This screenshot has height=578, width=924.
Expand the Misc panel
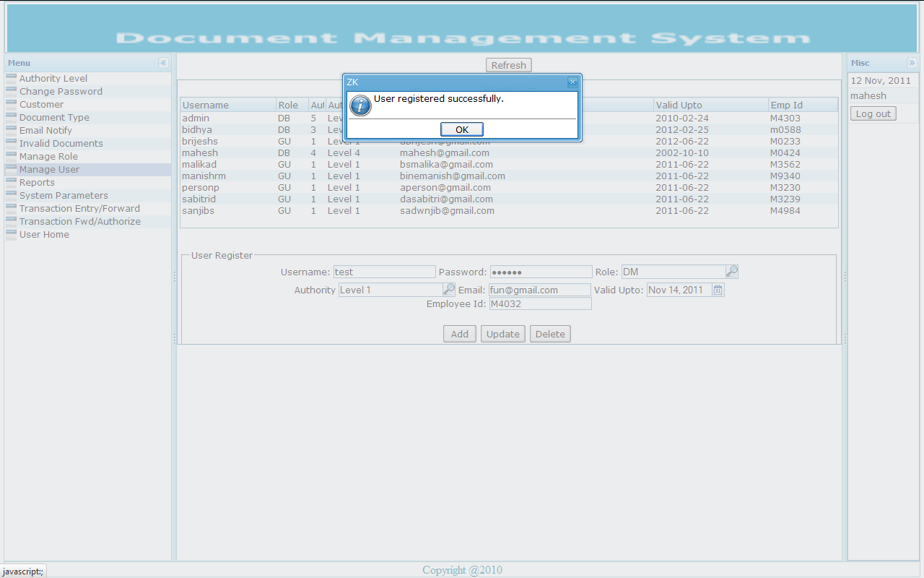(913, 63)
